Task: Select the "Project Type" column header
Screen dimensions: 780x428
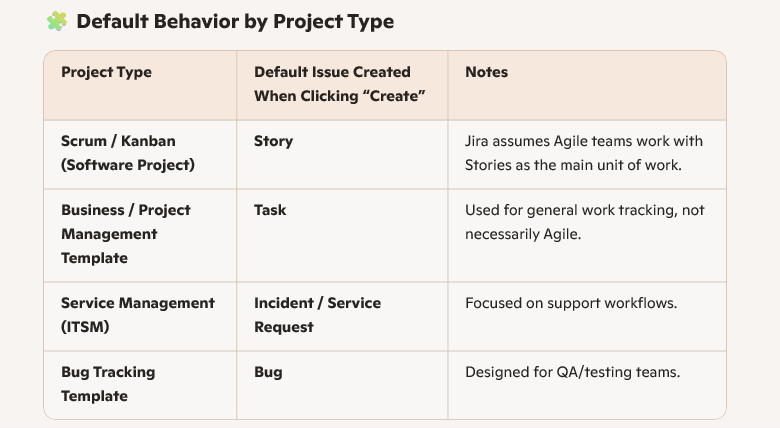Action: (x=106, y=72)
